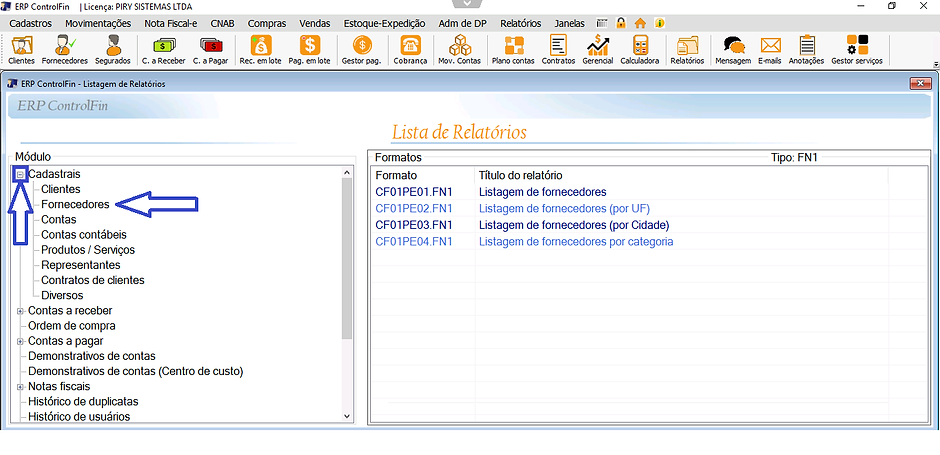Open the Relatórios menu
Viewport: 940px width, 455px height.
pyautogui.click(x=520, y=23)
